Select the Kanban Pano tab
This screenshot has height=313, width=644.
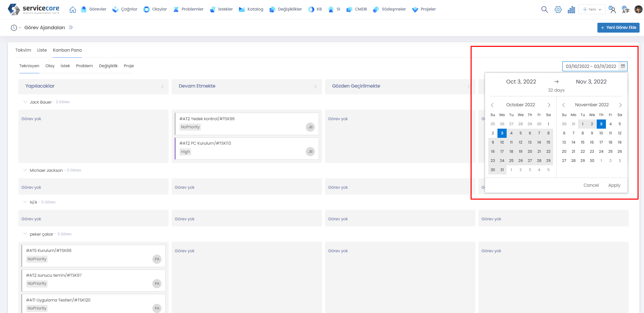pos(67,50)
